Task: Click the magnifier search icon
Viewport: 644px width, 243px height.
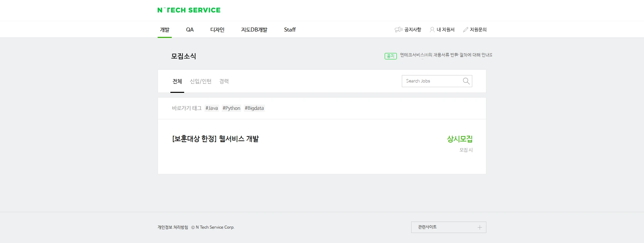Action: click(466, 81)
